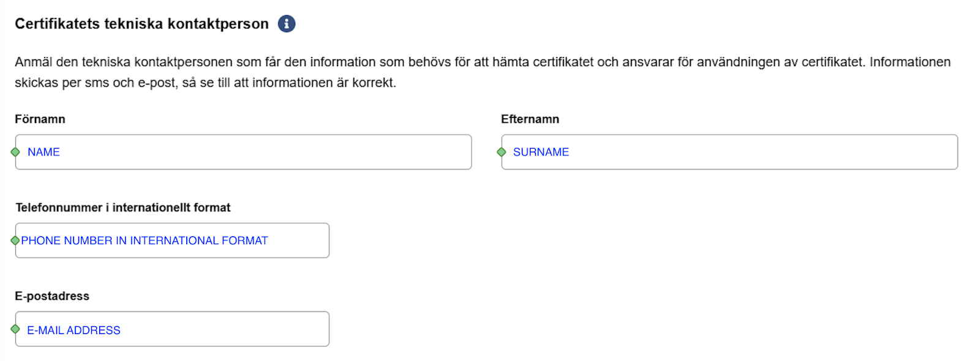Screen dimensions: 980x361
Task: Click the NAME placeholder text
Action: [x=43, y=152]
